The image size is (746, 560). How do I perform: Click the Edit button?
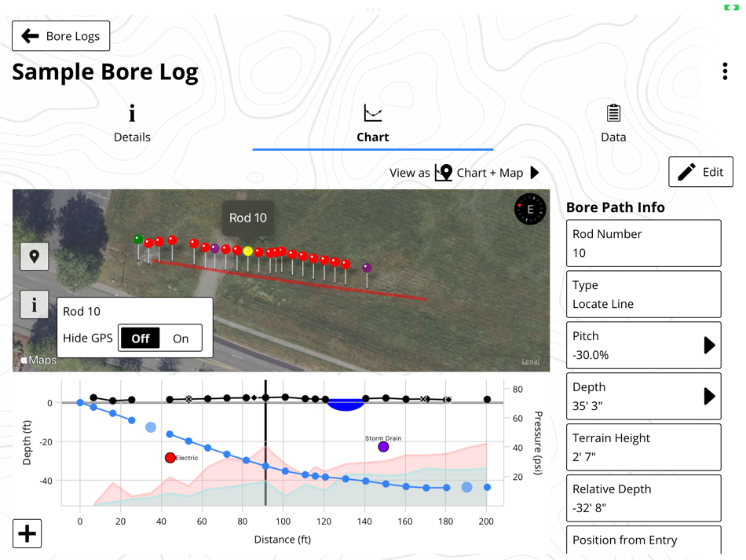pos(700,172)
